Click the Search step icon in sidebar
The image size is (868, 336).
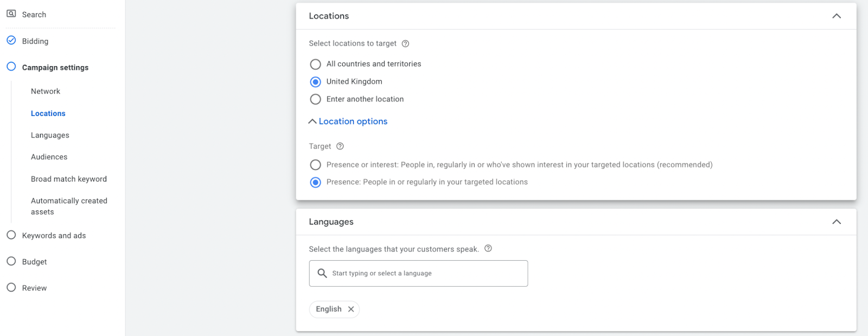click(x=11, y=14)
